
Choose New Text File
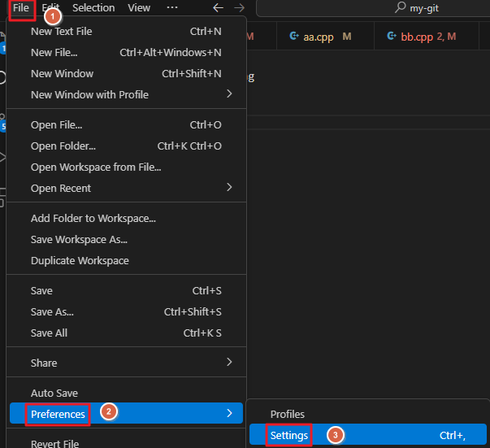[x=126, y=31]
